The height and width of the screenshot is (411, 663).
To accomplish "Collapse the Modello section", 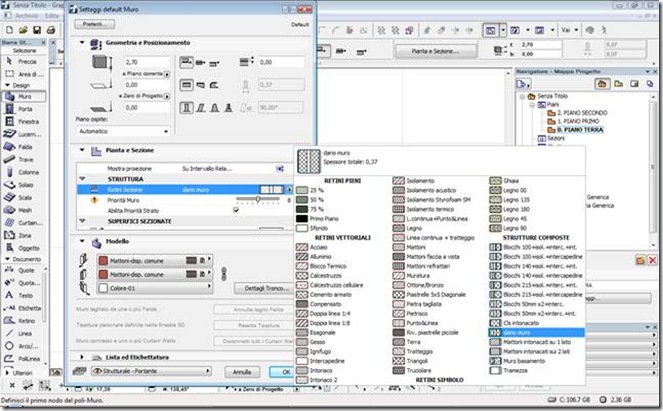I will tap(82, 241).
